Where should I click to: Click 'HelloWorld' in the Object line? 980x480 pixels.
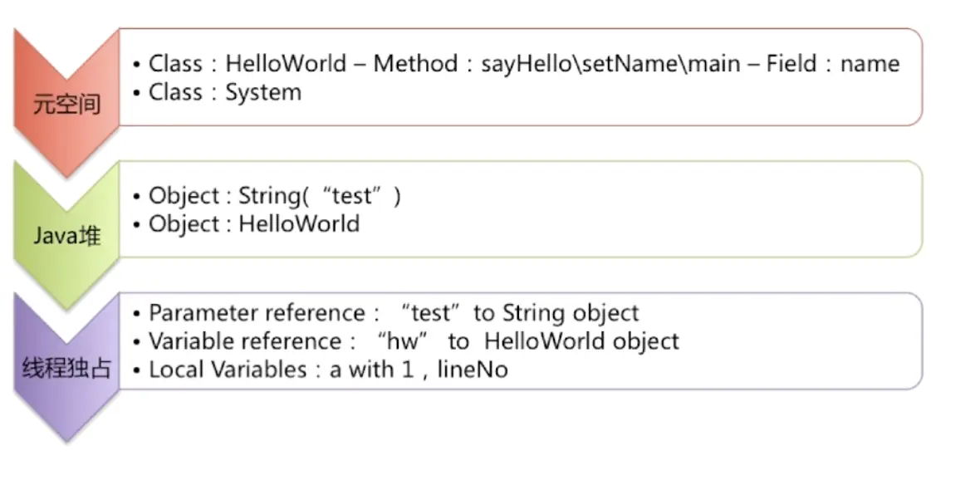coord(299,223)
